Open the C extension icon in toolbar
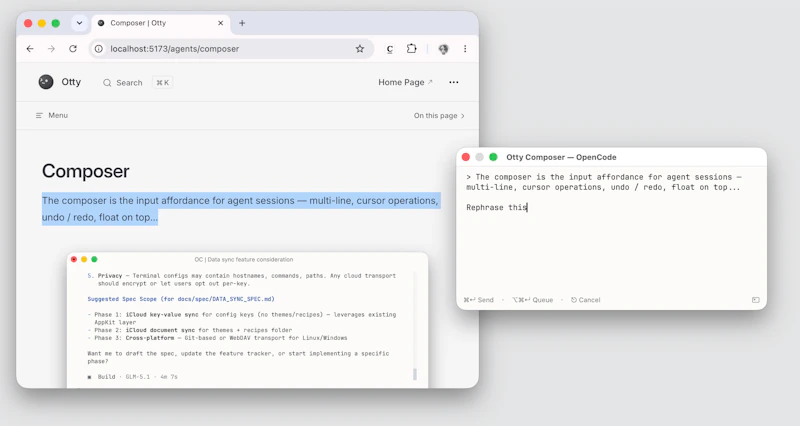This screenshot has height=426, width=800. pyautogui.click(x=390, y=49)
